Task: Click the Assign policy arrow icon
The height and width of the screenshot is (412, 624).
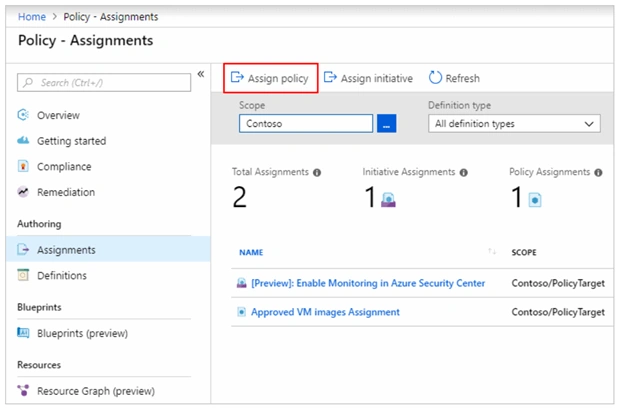Action: pyautogui.click(x=237, y=77)
